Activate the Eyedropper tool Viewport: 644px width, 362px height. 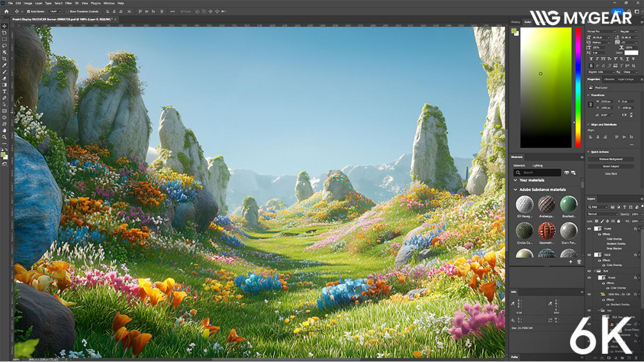point(5,65)
